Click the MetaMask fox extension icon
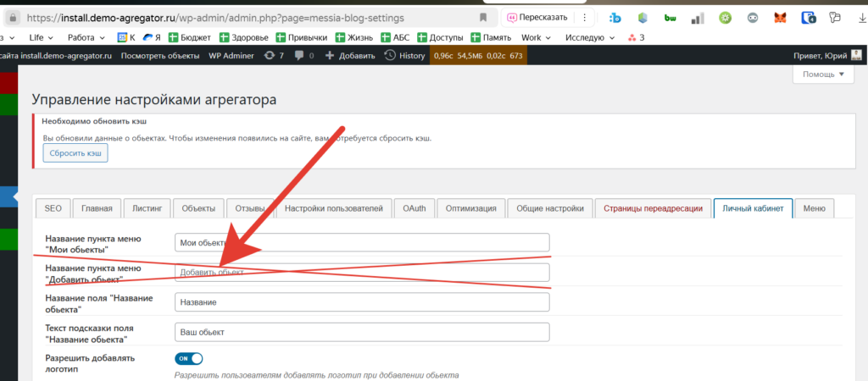The height and width of the screenshot is (381, 868). point(781,17)
